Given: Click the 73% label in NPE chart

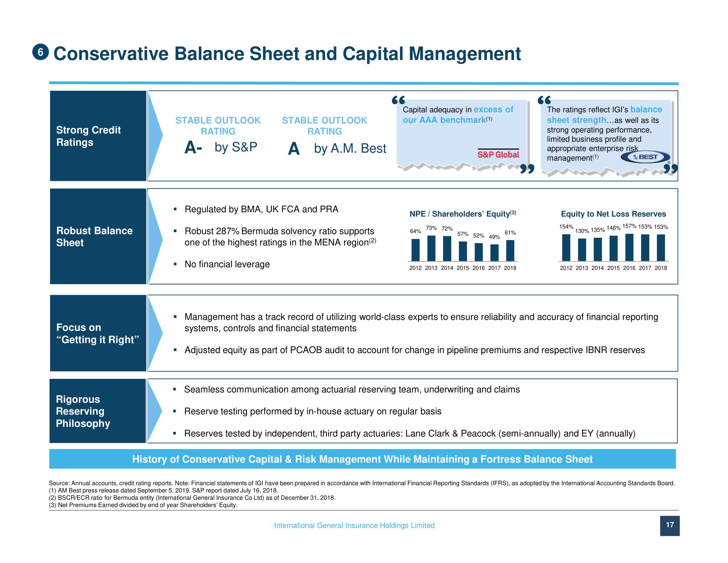Looking at the screenshot, I should pos(431,228).
